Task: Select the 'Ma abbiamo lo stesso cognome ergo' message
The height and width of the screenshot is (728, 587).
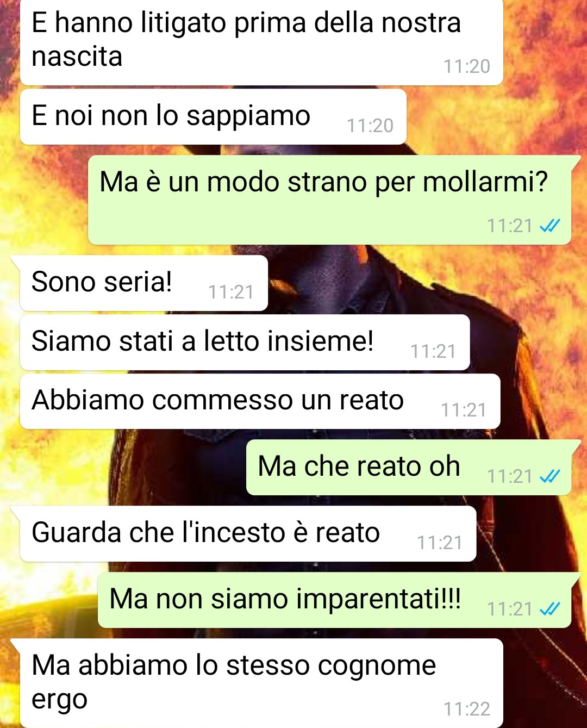Action: [x=261, y=683]
